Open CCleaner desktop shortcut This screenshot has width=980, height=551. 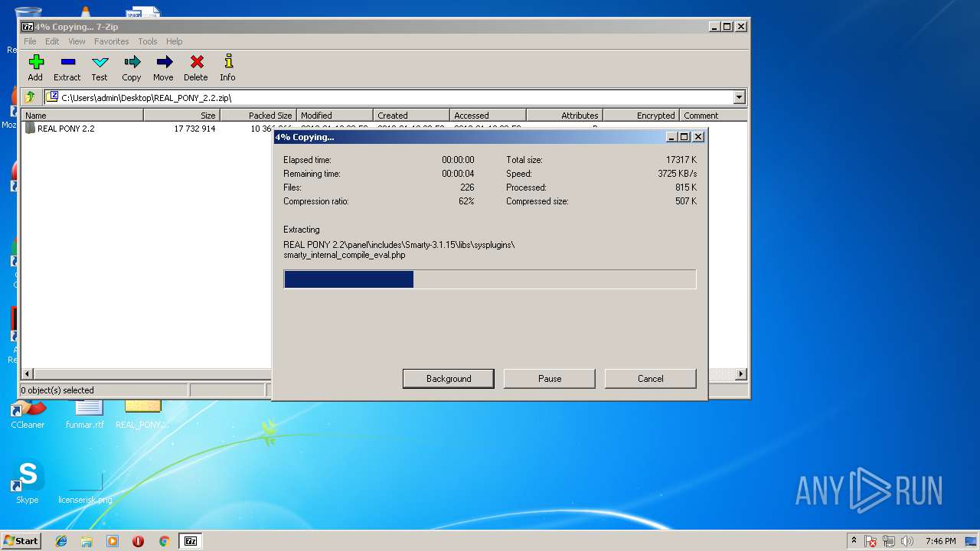28,414
